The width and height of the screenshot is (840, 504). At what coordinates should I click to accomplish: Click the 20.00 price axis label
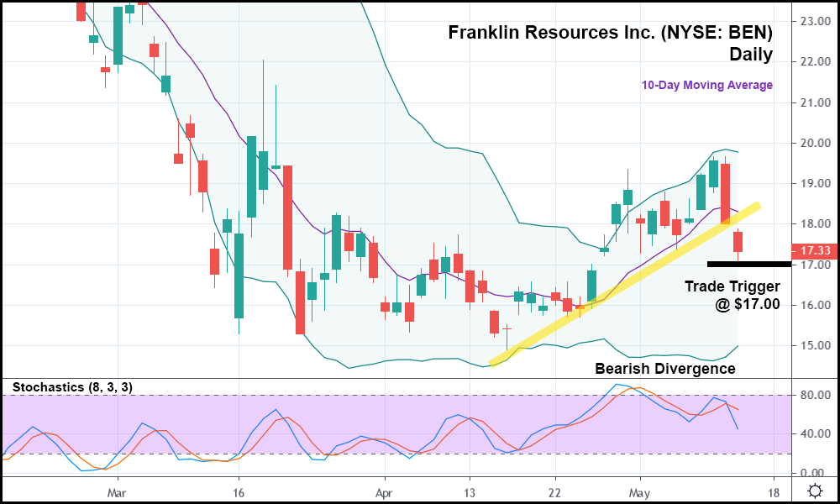[x=816, y=143]
